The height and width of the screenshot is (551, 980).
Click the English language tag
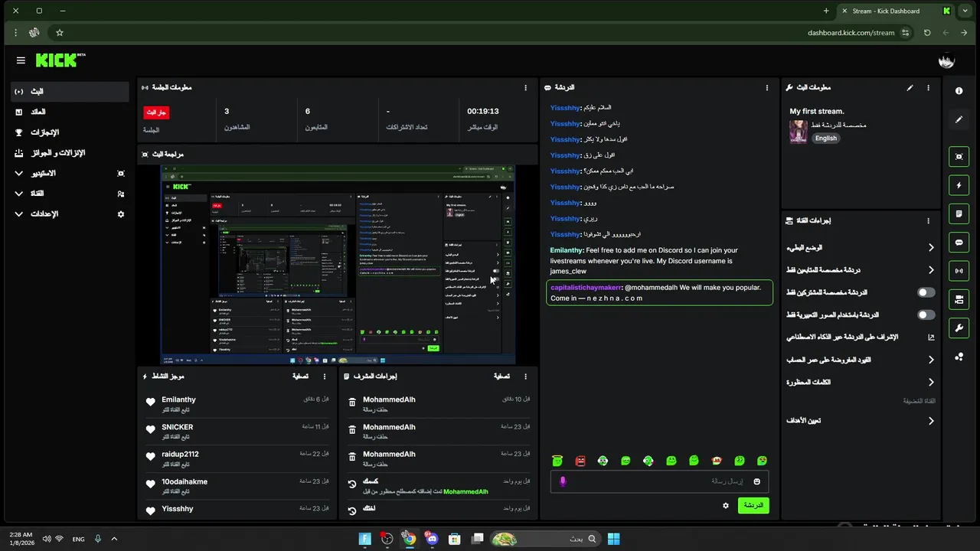825,139
